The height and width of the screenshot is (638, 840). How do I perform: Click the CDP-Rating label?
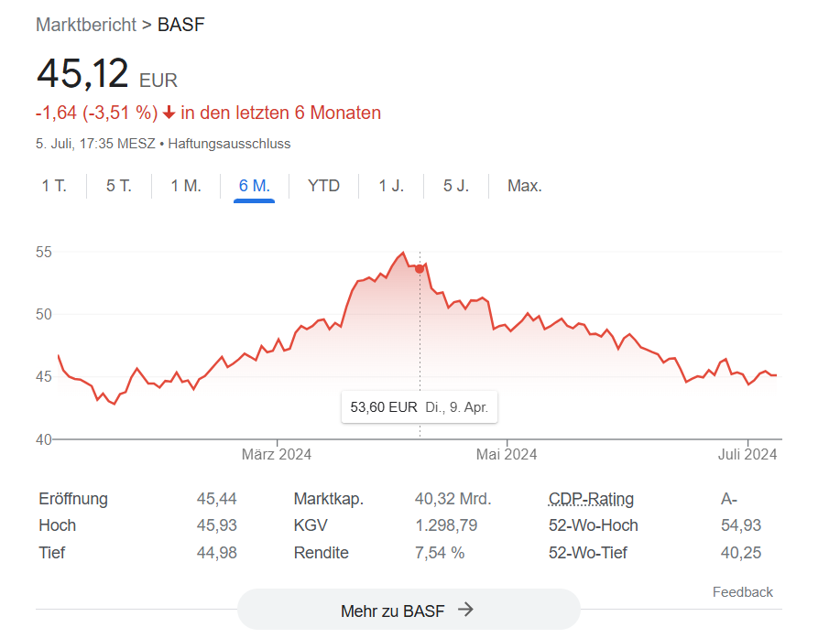(x=591, y=499)
